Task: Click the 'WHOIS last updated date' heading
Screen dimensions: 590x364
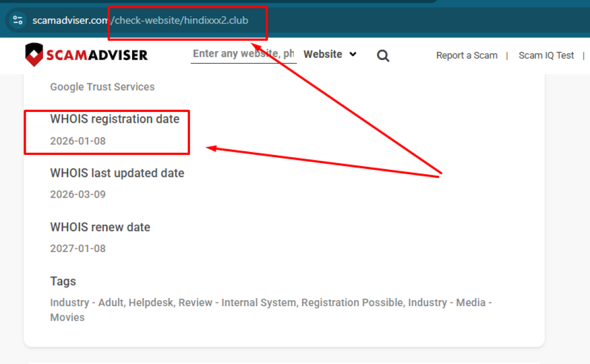Action: tap(117, 173)
